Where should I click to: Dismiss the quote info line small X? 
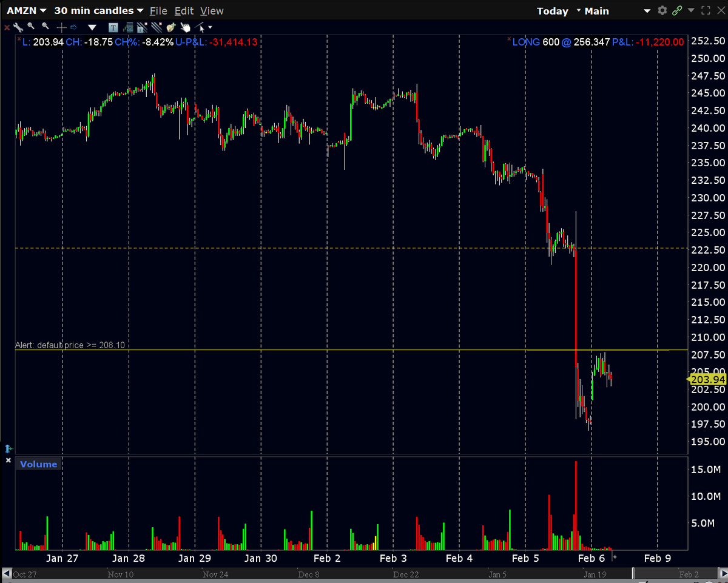point(18,38)
